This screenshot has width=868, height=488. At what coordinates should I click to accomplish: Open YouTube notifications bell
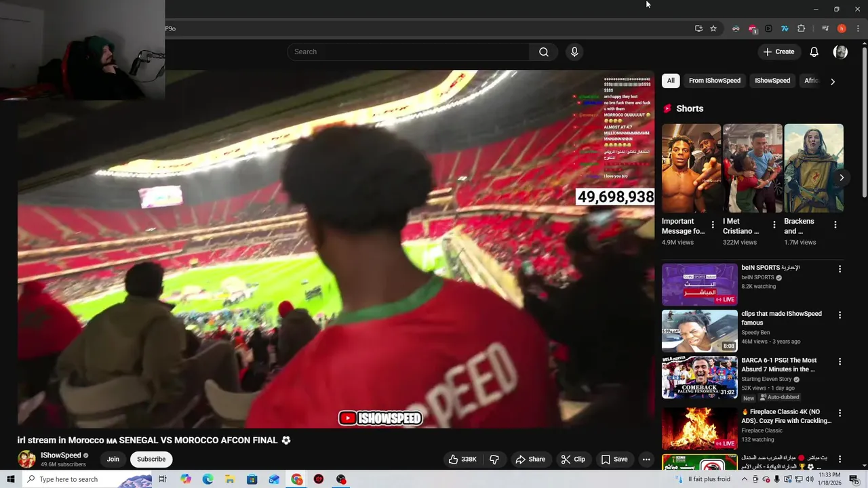[814, 52]
